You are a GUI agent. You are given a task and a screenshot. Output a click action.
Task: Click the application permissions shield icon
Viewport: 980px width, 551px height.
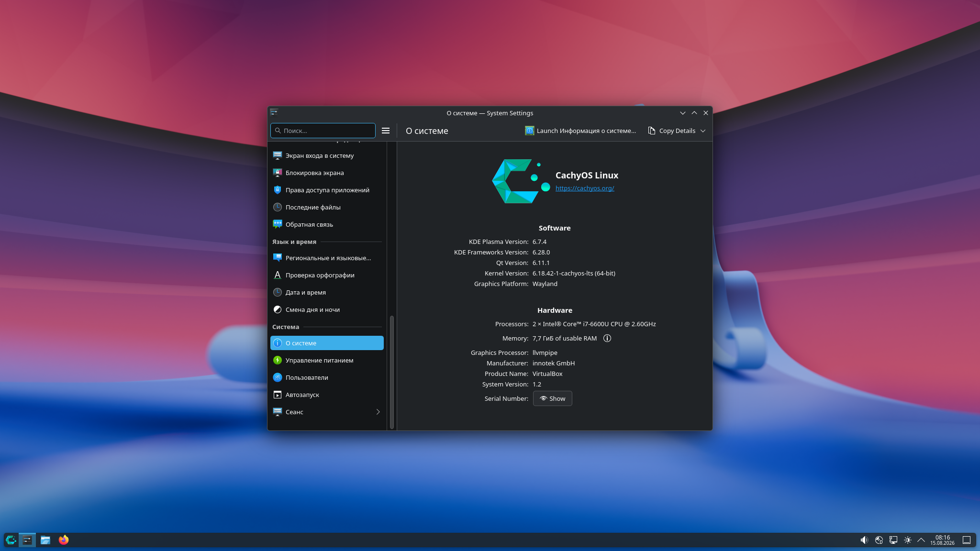[278, 190]
